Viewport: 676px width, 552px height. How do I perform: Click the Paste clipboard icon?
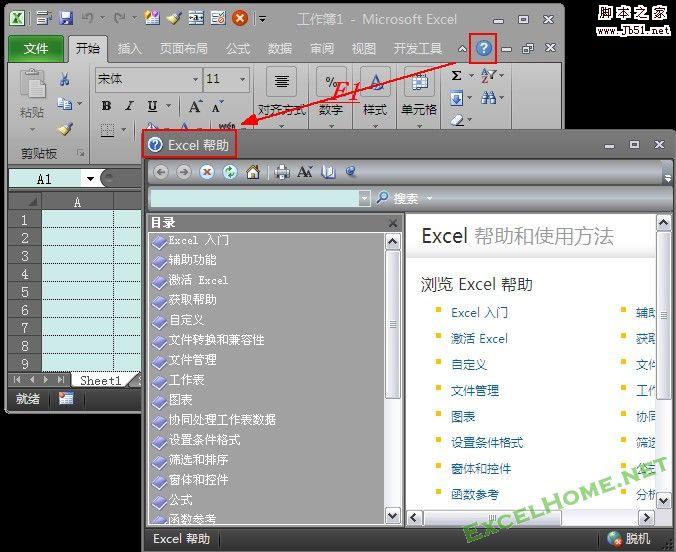click(x=32, y=83)
